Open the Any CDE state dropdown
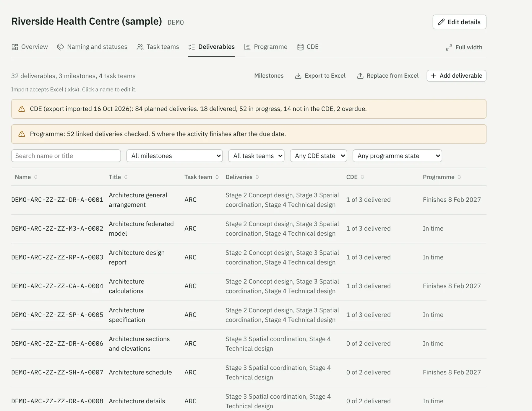 pyautogui.click(x=318, y=156)
